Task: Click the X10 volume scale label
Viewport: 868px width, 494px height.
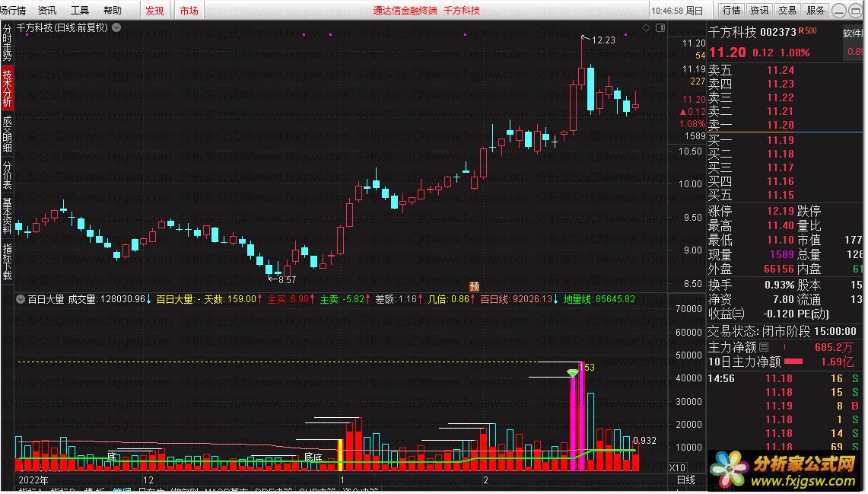Action: pos(677,468)
